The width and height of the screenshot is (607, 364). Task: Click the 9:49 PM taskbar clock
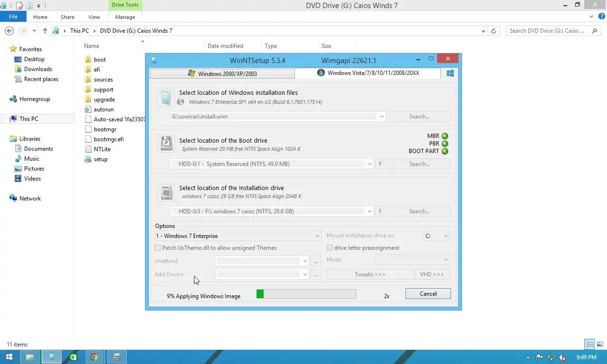pyautogui.click(x=586, y=357)
